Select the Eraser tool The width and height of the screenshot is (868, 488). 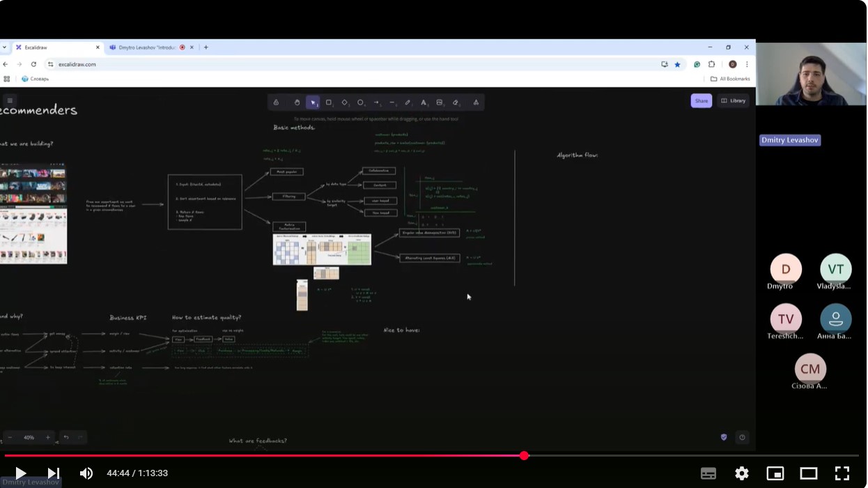[456, 102]
